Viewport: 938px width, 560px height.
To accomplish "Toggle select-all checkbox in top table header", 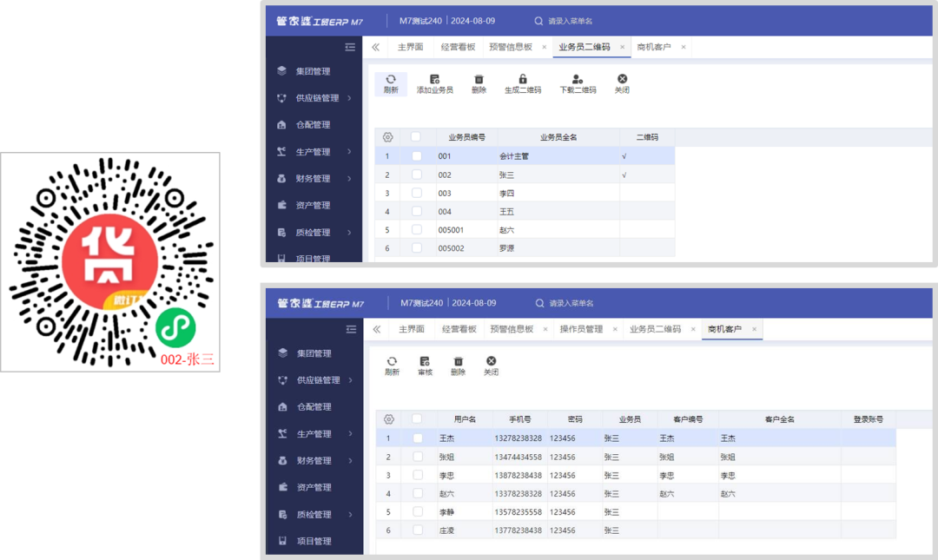I will click(x=416, y=137).
